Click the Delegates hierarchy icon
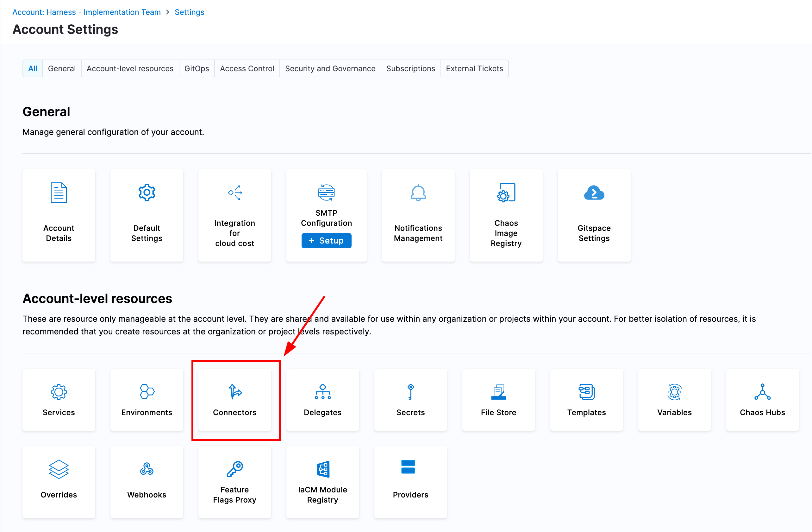 (x=322, y=391)
